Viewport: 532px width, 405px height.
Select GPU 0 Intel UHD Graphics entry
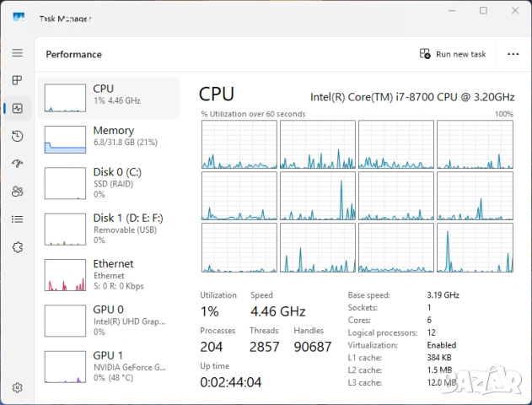click(108, 321)
